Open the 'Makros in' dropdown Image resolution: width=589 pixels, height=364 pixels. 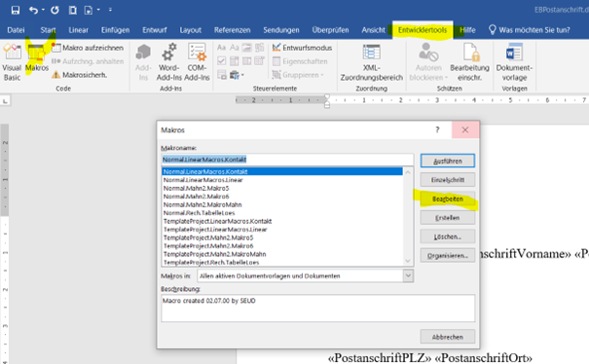[408, 275]
